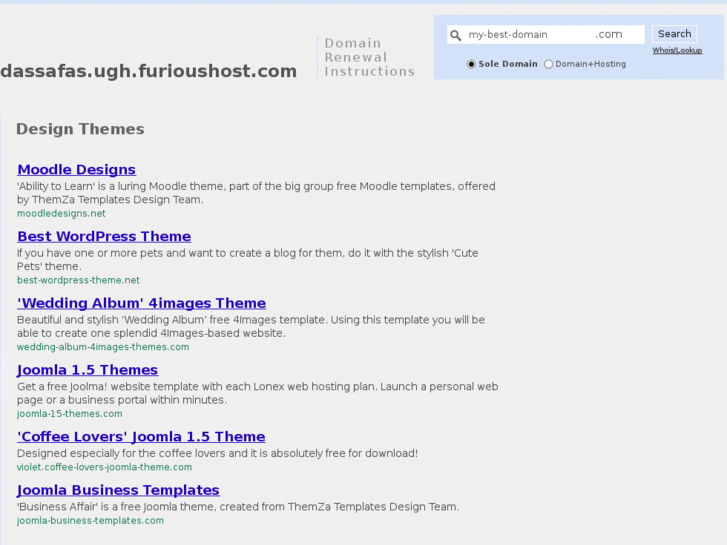Click the joomla-business-templates.com URL text
Viewport: 727px width, 545px height.
click(90, 520)
